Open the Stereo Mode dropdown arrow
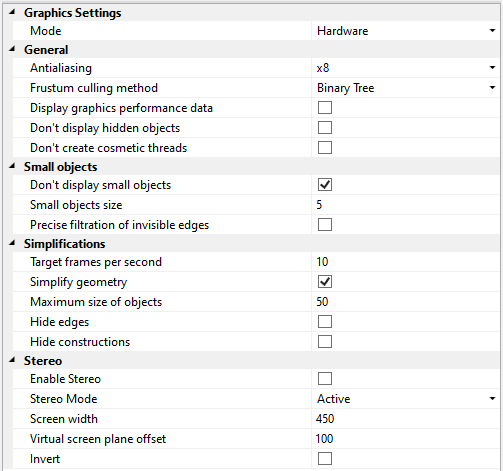 coord(492,399)
